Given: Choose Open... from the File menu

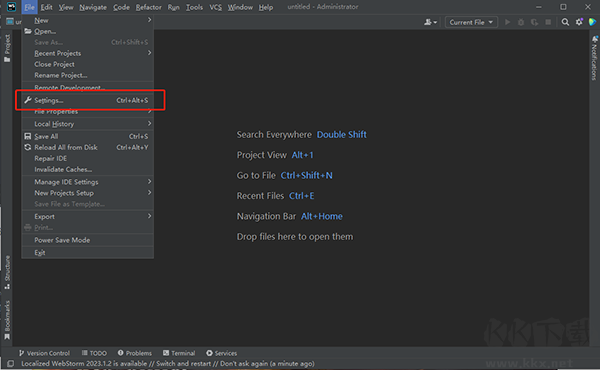Looking at the screenshot, I should [x=88, y=31].
